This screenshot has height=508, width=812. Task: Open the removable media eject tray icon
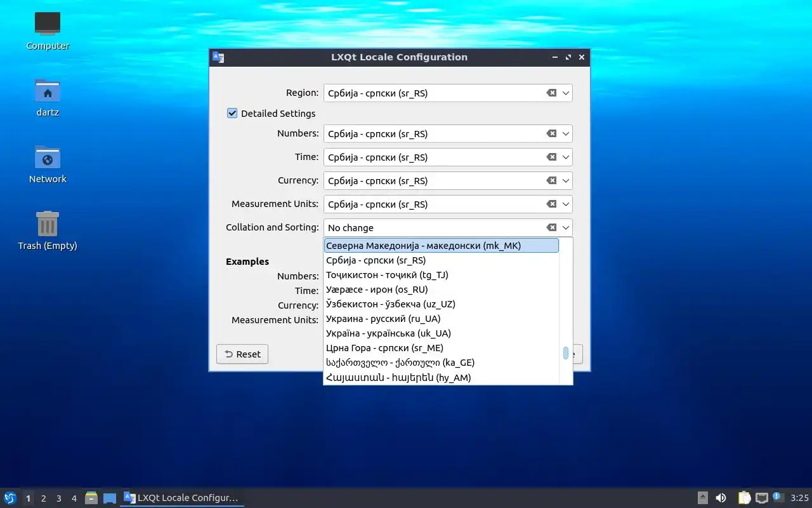click(703, 498)
